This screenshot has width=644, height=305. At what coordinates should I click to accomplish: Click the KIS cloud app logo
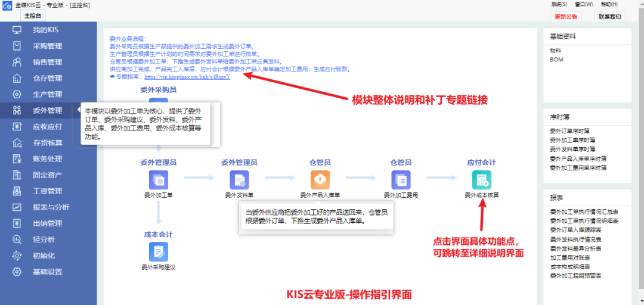point(7,5)
